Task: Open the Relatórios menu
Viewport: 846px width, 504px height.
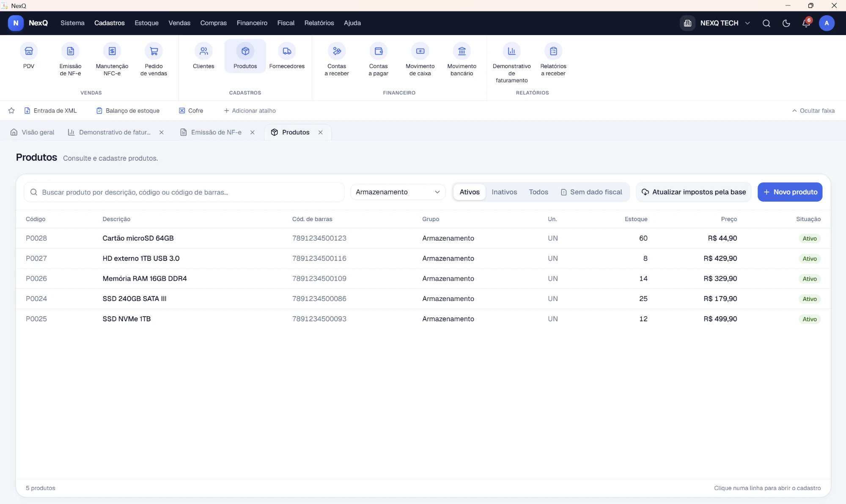Action: point(319,23)
